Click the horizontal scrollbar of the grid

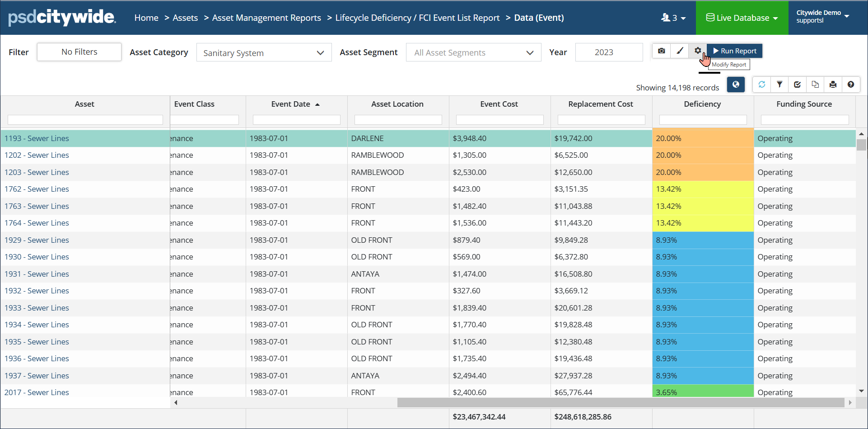tap(621, 402)
